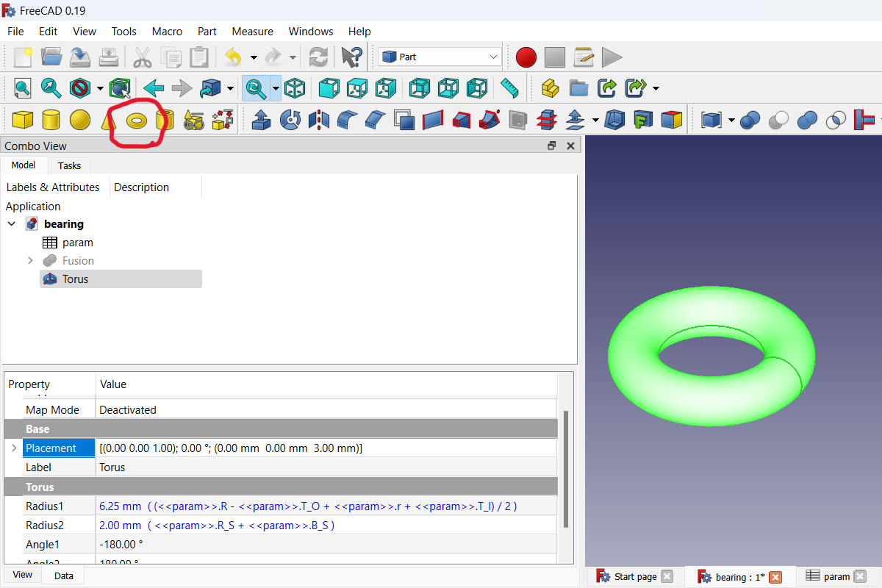The width and height of the screenshot is (882, 588).
Task: Activate the Mirror tool
Action: 318,120
